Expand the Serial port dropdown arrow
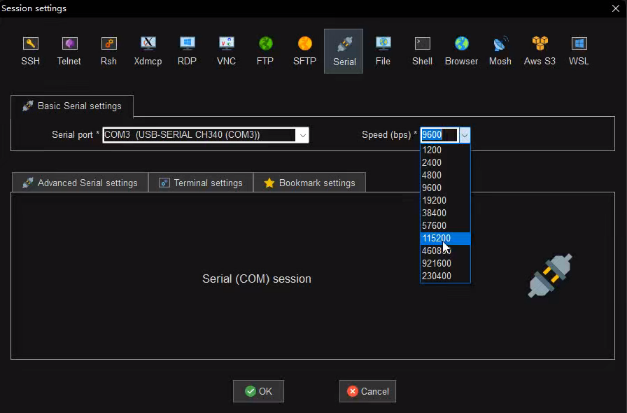The height and width of the screenshot is (413, 627). [303, 135]
